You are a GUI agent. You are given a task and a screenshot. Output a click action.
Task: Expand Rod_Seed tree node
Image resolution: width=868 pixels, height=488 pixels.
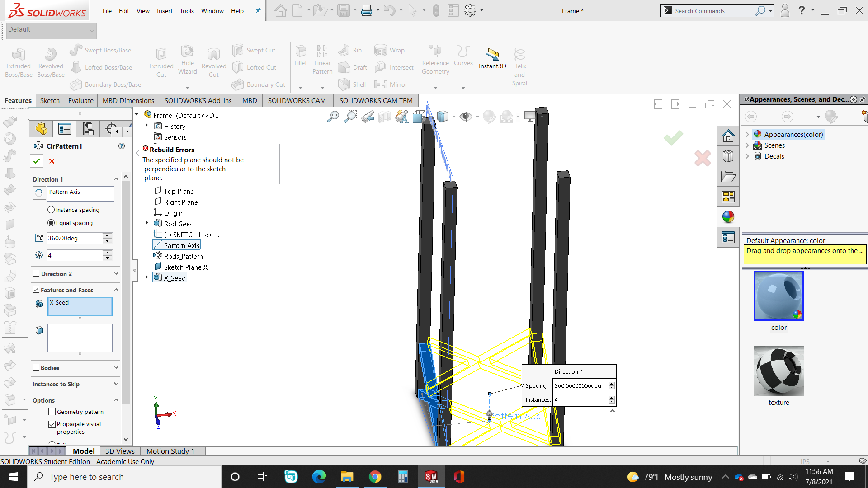point(147,223)
